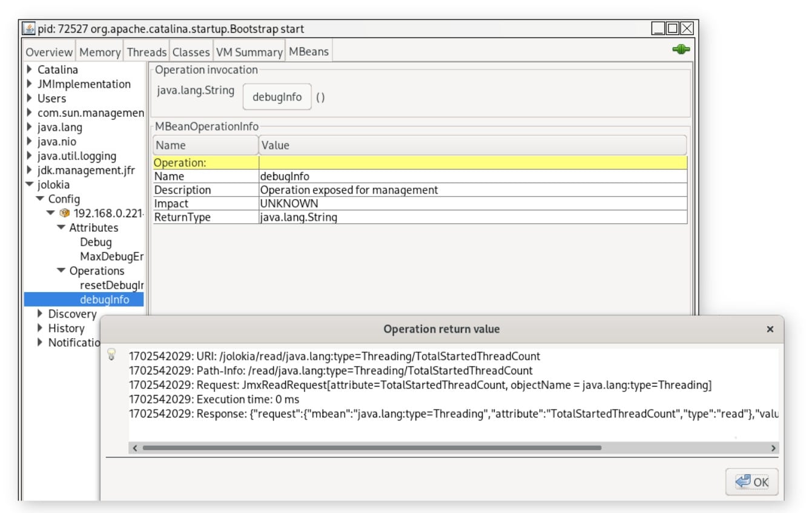
Task: Expand the Catalina tree node
Action: click(x=30, y=70)
